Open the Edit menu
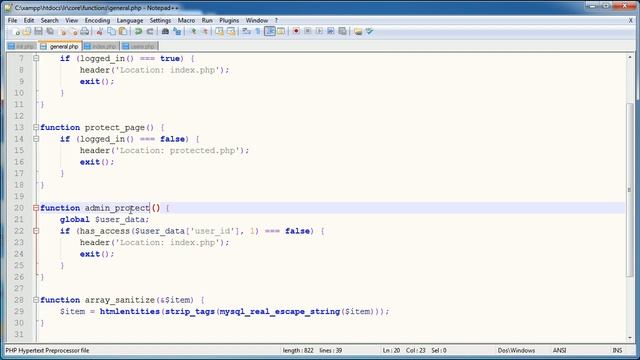 [29, 20]
